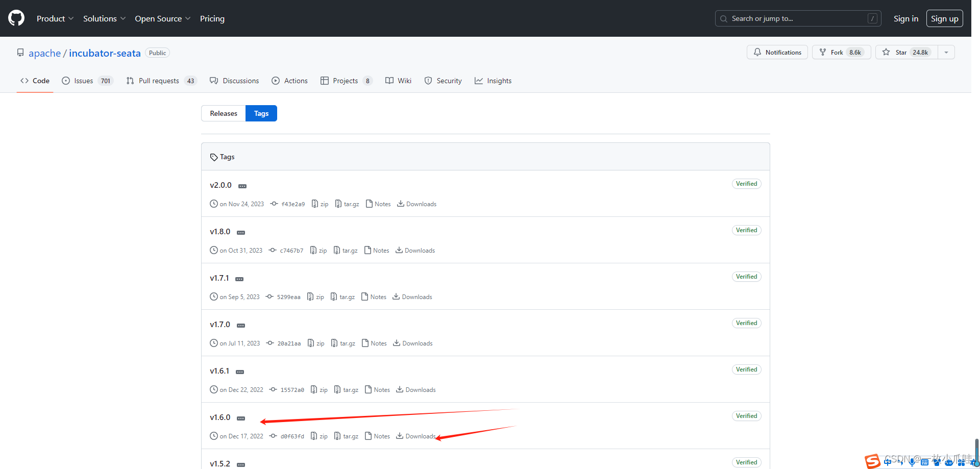The image size is (980, 469).
Task: Download the v1.7.0 zip archive
Action: [x=316, y=343]
